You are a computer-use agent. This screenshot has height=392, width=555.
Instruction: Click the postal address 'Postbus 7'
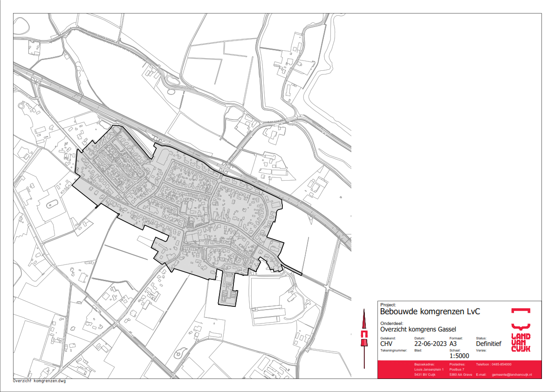click(x=457, y=369)
